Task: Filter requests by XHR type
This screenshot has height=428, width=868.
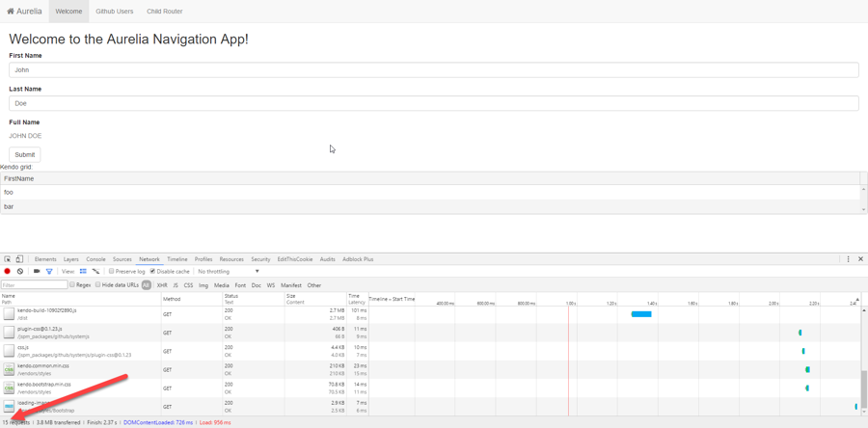Action: click(162, 285)
